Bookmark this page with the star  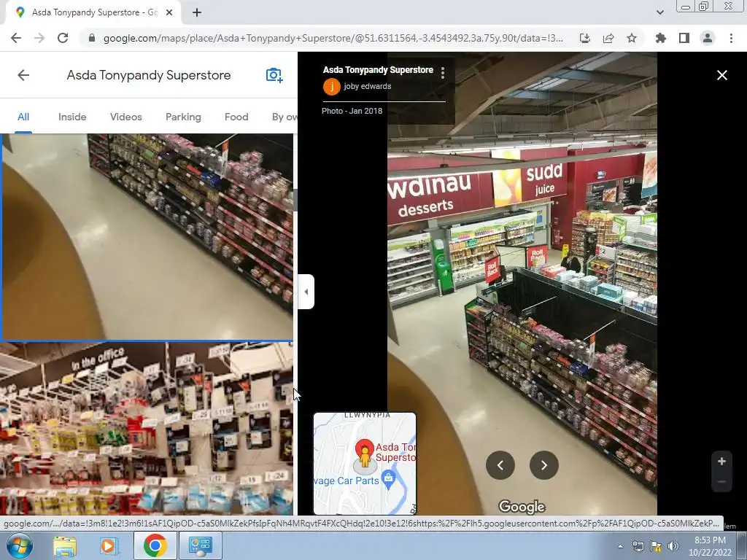coord(632,38)
